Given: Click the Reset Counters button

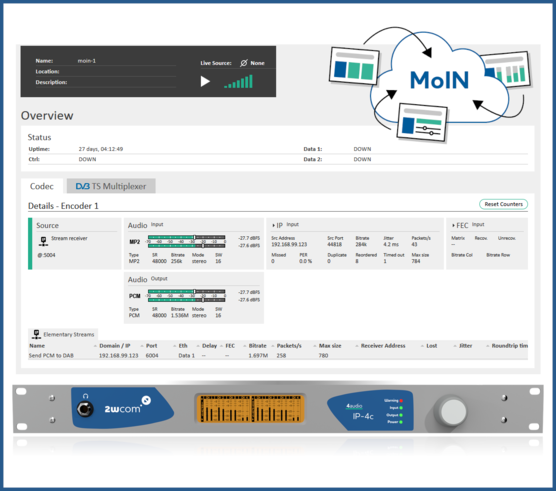Looking at the screenshot, I should (x=503, y=204).
